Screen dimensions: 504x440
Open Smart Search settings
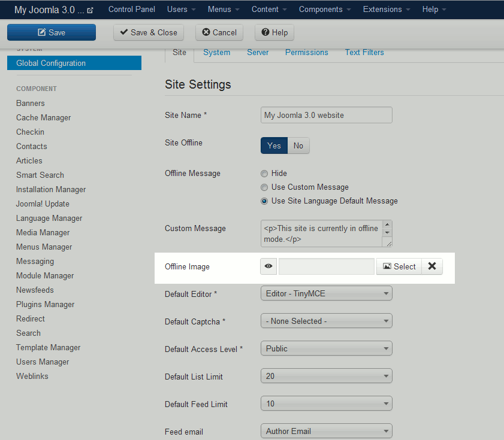tap(40, 175)
